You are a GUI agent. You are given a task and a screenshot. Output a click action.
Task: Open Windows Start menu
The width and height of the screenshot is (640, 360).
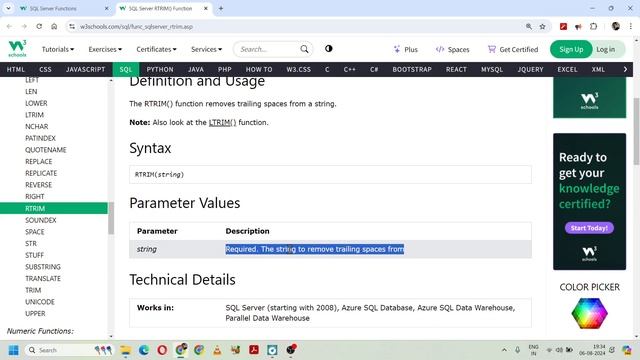coord(13,350)
